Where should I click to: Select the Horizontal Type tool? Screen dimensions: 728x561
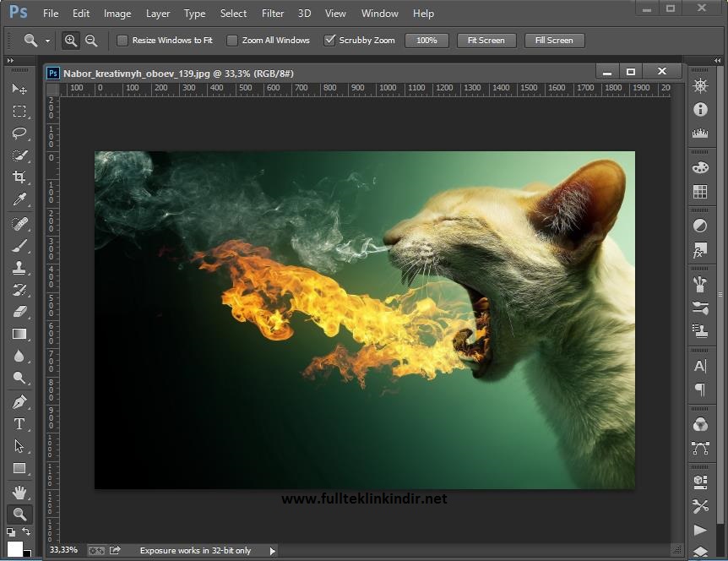(19, 424)
